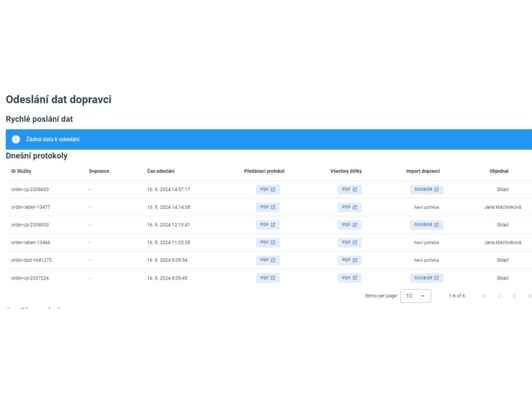
Task: Open Předávací protokol PDF for order-raben-13477
Action: click(x=268, y=207)
